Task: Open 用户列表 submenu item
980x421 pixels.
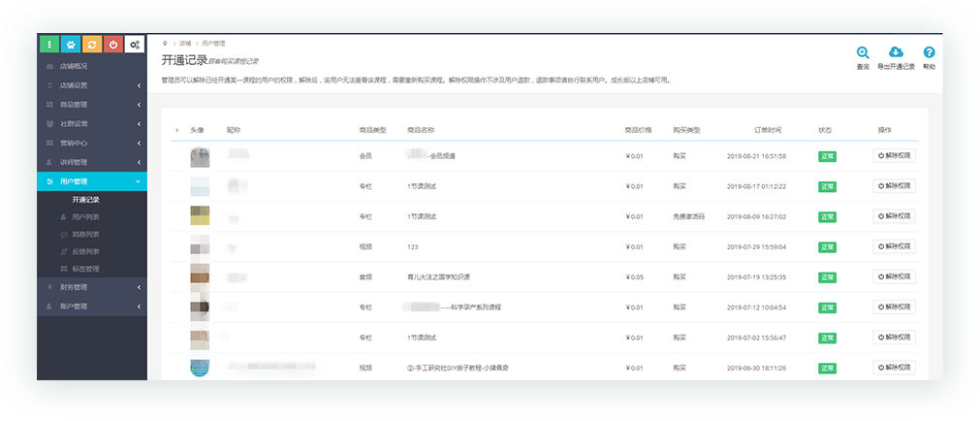Action: coord(86,217)
